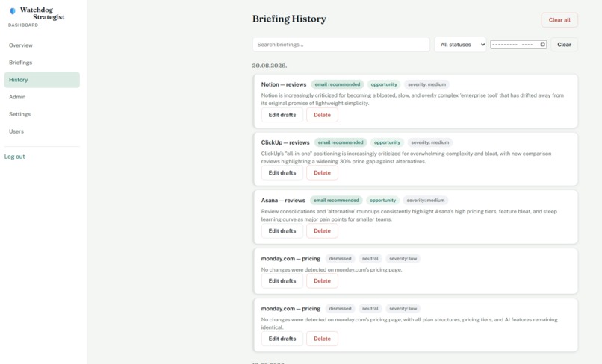Click the opportunity tag on ClickUp card
602x364 pixels.
(387, 142)
